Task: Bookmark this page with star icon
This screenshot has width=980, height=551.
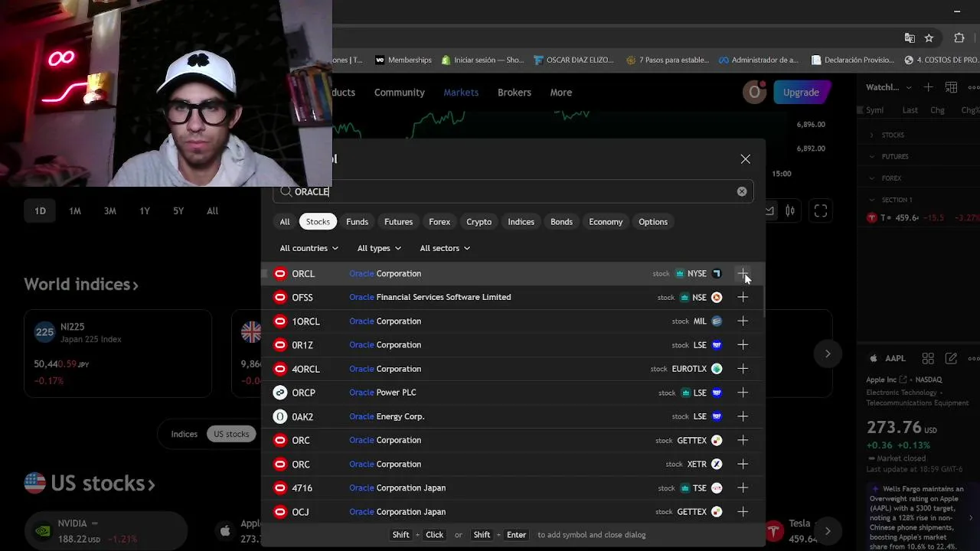Action: point(929,38)
